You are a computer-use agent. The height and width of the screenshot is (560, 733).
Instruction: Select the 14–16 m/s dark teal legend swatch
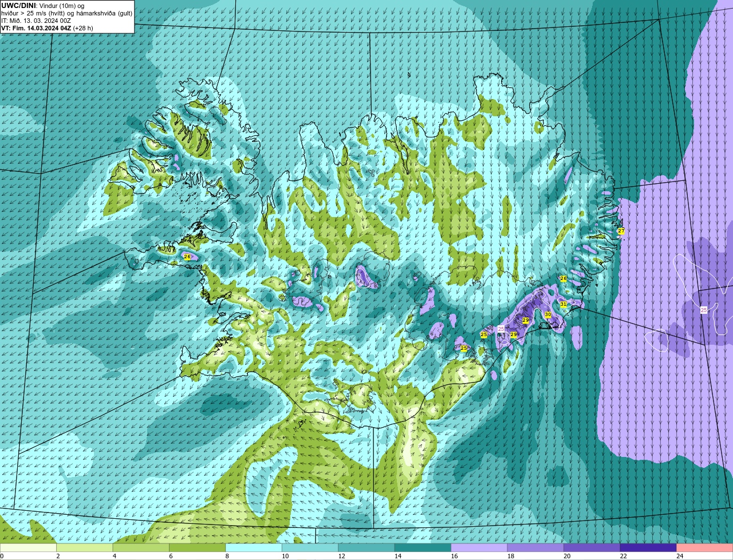423,547
